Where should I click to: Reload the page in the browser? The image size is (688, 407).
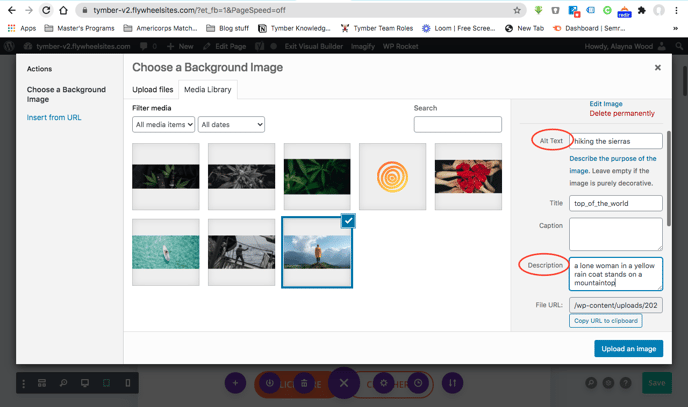point(46,10)
